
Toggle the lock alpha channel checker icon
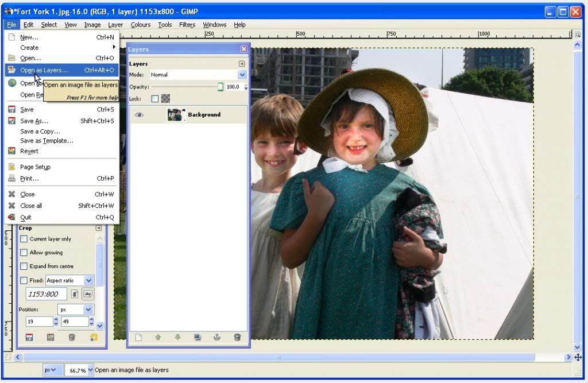pyautogui.click(x=165, y=99)
